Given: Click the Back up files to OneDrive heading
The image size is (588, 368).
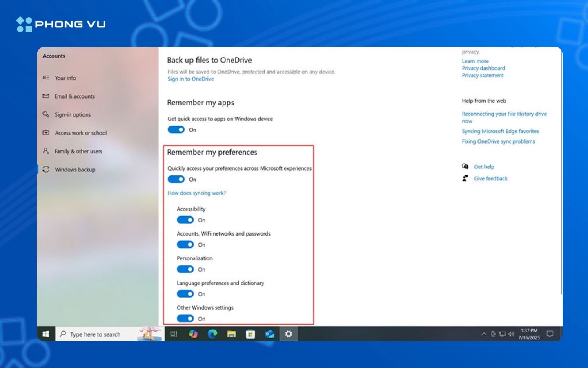Looking at the screenshot, I should [x=209, y=60].
